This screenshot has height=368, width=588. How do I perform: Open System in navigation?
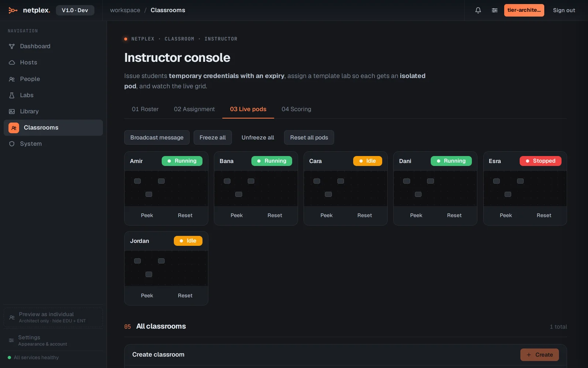coord(53,144)
